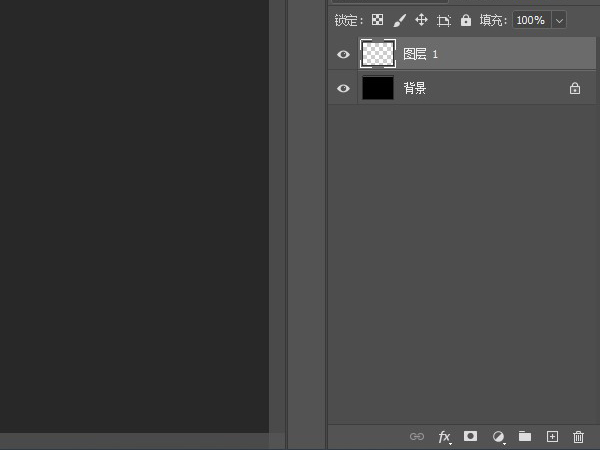
Task: Click the 填充 100% input field
Action: coord(530,20)
